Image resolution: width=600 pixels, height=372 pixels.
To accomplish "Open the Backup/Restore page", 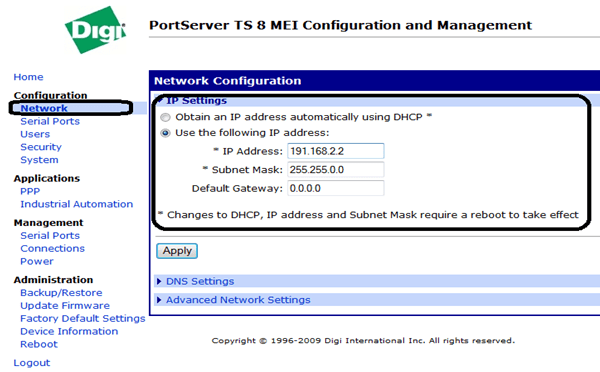I will 61,293.
